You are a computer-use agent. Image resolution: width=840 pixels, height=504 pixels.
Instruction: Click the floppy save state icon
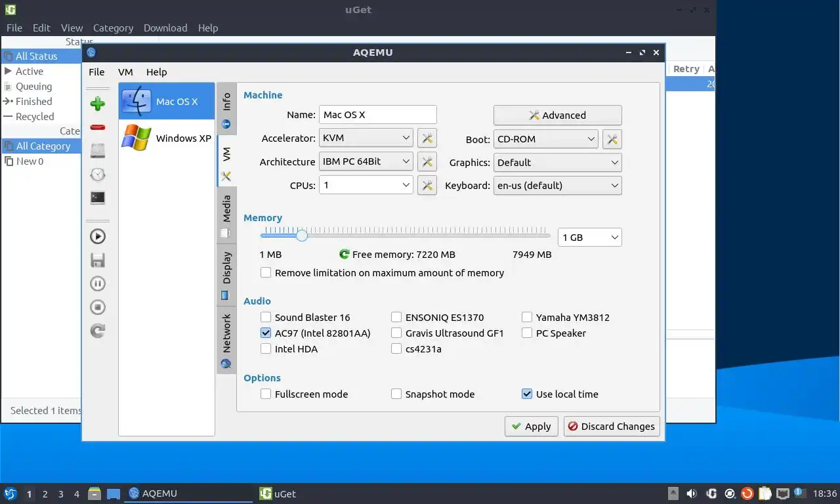98,261
